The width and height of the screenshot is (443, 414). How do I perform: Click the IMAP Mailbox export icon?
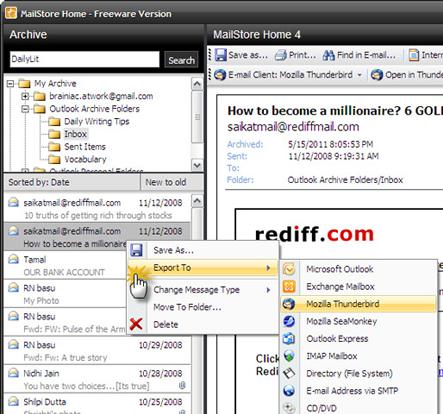[x=289, y=356]
